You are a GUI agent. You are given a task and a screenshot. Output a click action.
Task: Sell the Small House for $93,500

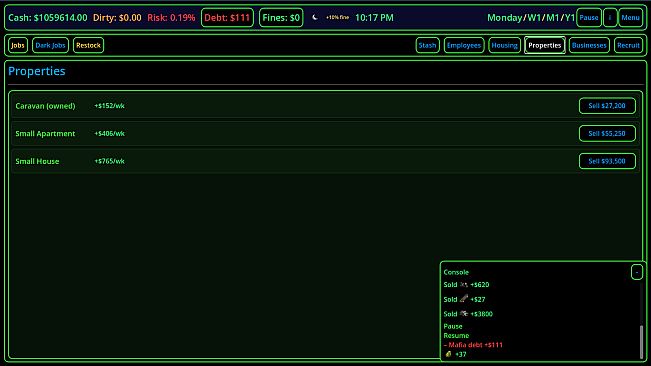point(607,161)
